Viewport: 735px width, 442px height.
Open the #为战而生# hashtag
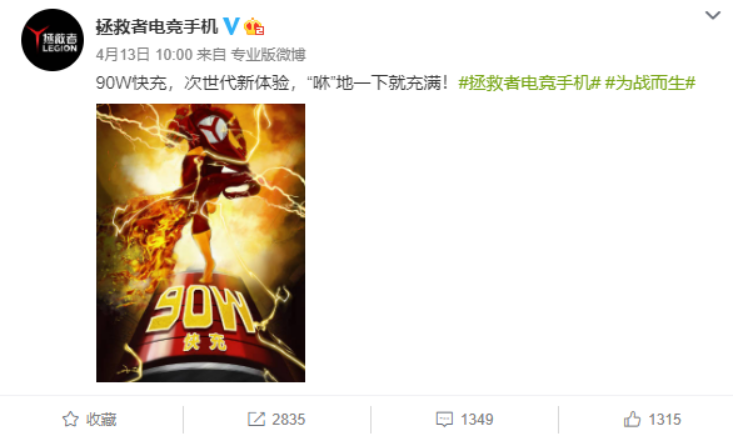(x=650, y=83)
